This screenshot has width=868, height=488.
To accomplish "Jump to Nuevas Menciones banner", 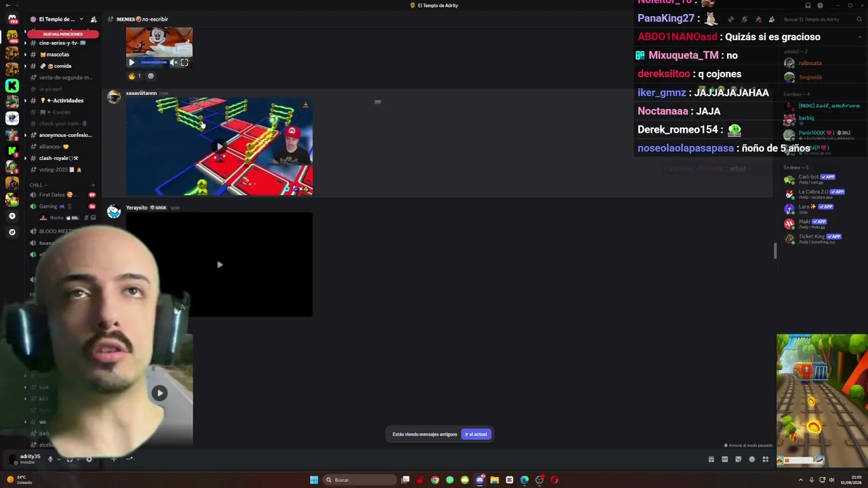I will click(x=62, y=34).
